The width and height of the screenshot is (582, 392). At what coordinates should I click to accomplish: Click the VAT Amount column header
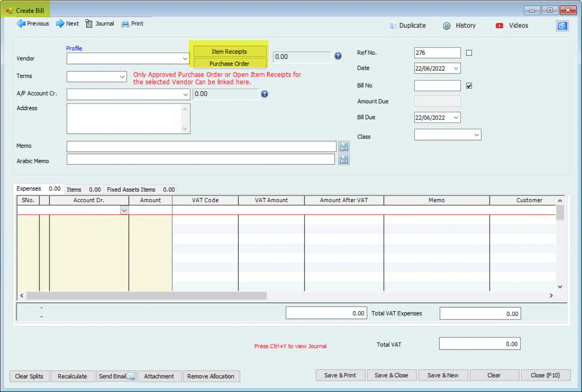point(271,200)
